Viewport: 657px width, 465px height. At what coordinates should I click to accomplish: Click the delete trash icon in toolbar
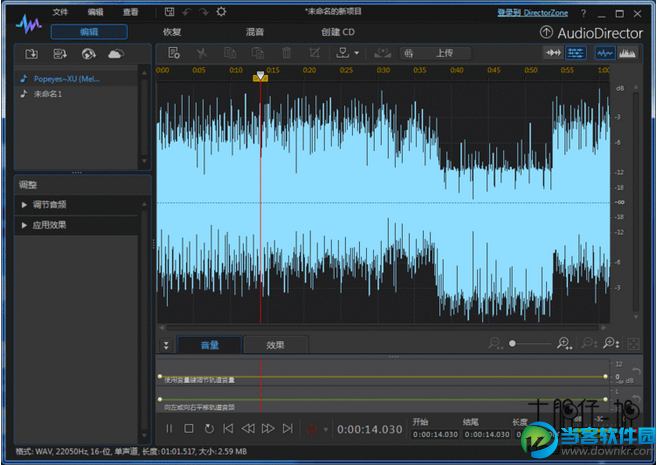pyautogui.click(x=287, y=53)
